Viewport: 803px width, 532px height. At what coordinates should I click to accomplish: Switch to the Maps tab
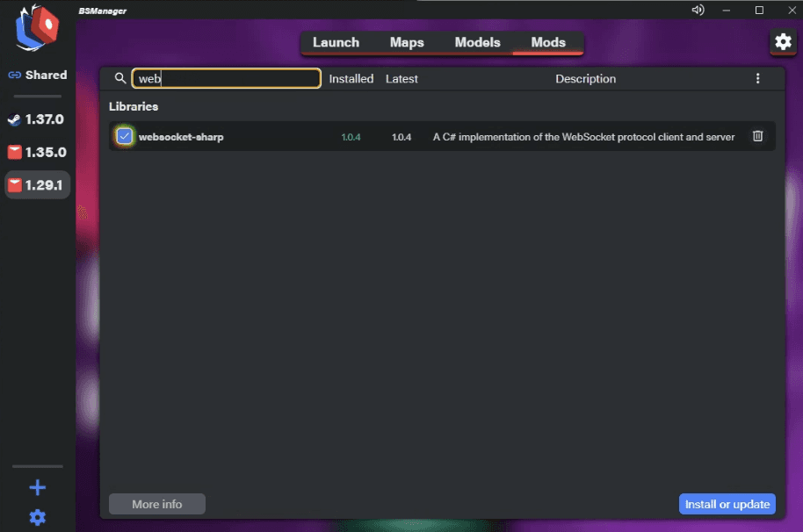407,42
